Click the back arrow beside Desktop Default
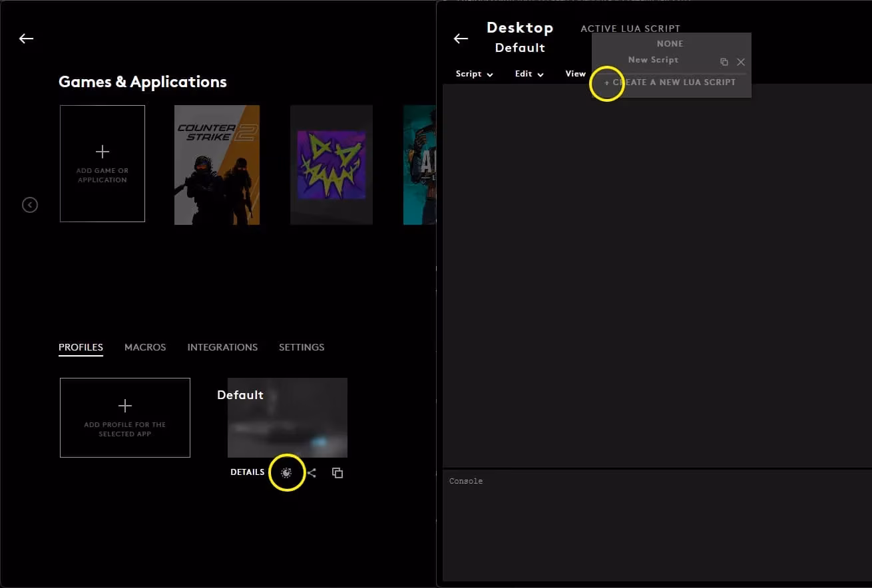The image size is (872, 588). coord(461,39)
